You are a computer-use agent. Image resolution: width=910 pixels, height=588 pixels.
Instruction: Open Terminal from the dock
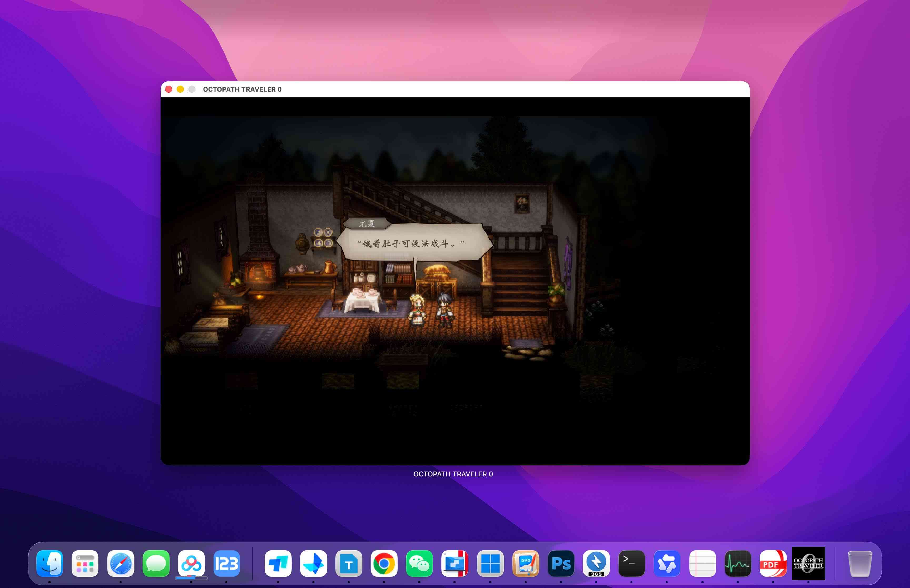pyautogui.click(x=632, y=564)
